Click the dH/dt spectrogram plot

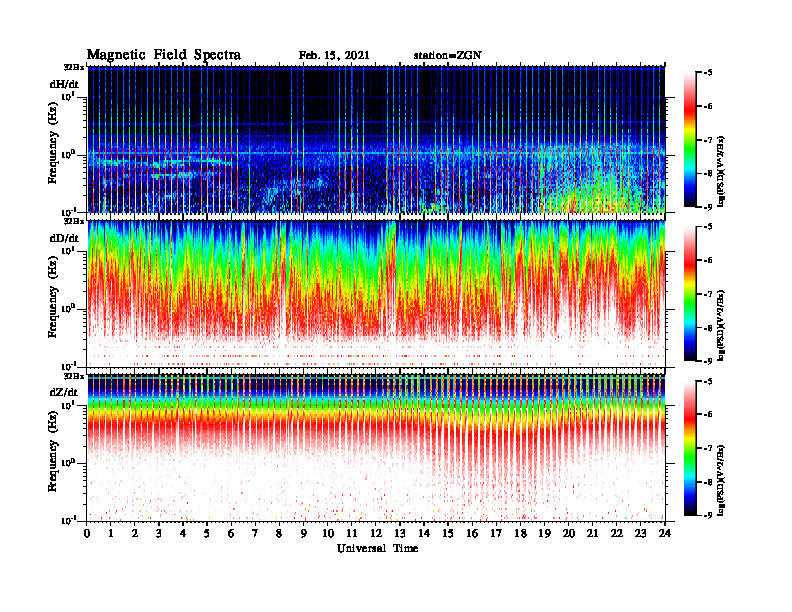[x=376, y=139]
